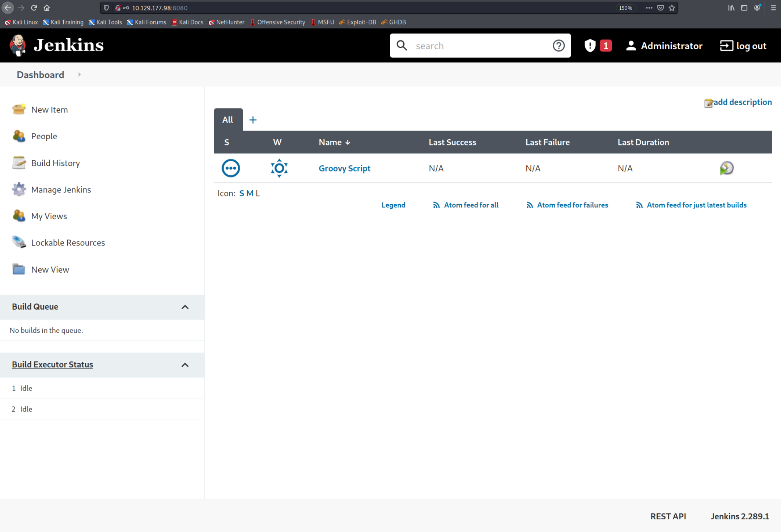Sort by Last Duration column
The width and height of the screenshot is (781, 532).
[x=643, y=142]
